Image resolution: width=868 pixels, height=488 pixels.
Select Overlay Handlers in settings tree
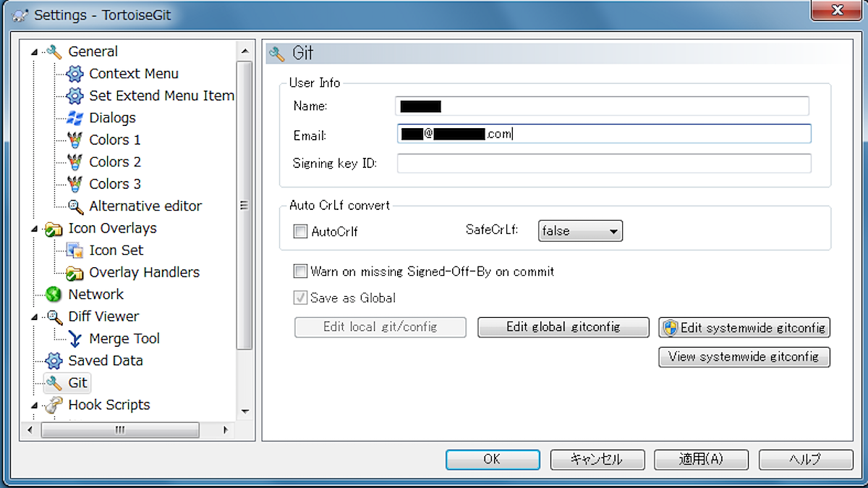coord(144,272)
